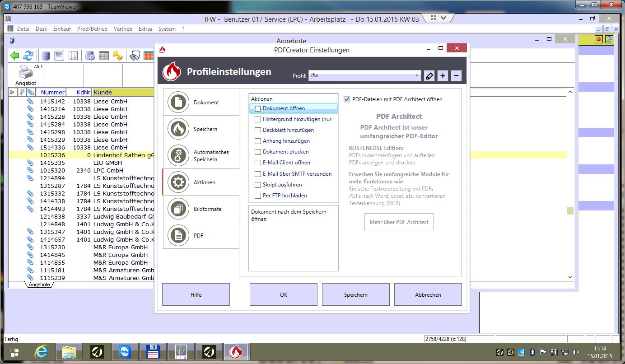Enable the Dokument drucken checkbox

pyautogui.click(x=258, y=152)
